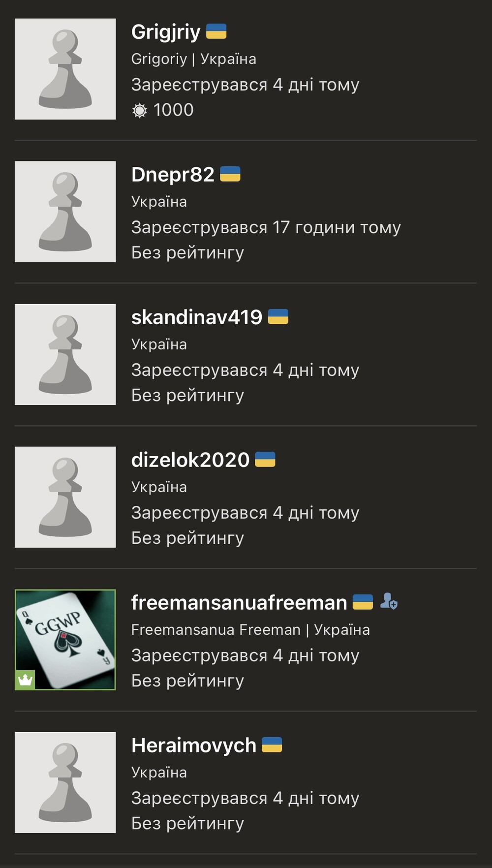Open Heraimovych's pawn avatar
This screenshot has height=868, width=492.
(65, 782)
